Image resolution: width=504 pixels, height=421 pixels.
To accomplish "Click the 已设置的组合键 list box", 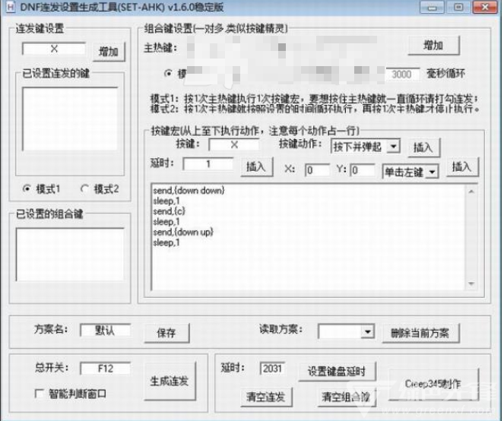I will click(x=70, y=255).
